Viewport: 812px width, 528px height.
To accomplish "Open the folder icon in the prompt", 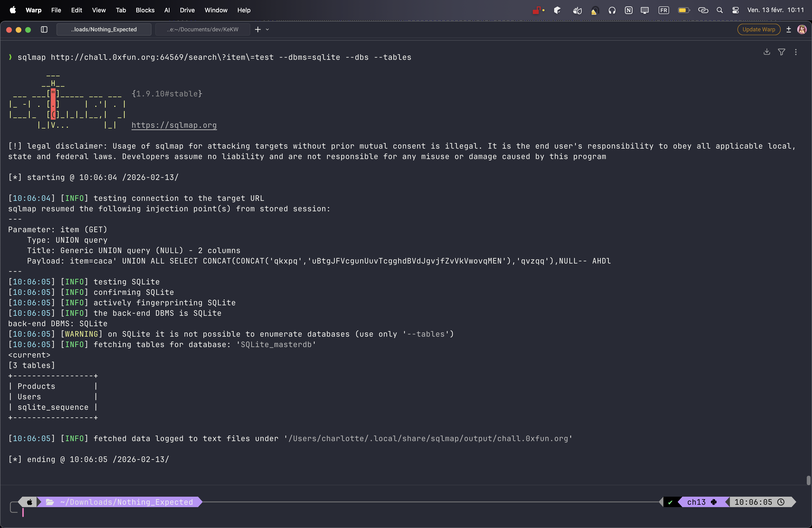I will point(50,502).
